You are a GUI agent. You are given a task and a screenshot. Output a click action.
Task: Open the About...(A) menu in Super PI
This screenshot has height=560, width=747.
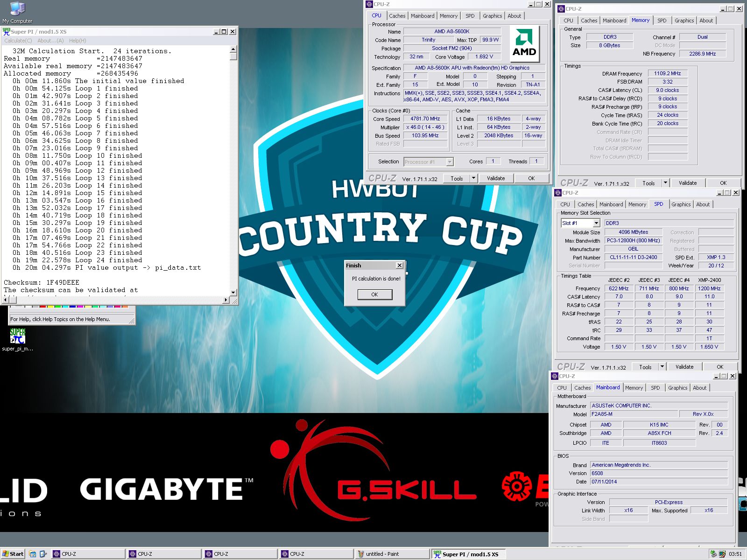50,41
